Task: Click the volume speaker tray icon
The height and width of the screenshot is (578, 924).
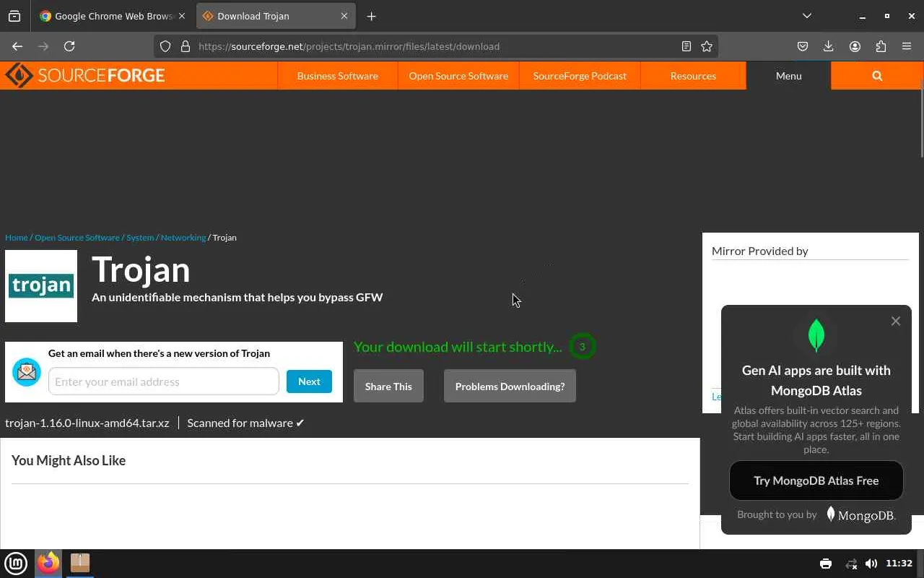Action: (x=871, y=564)
